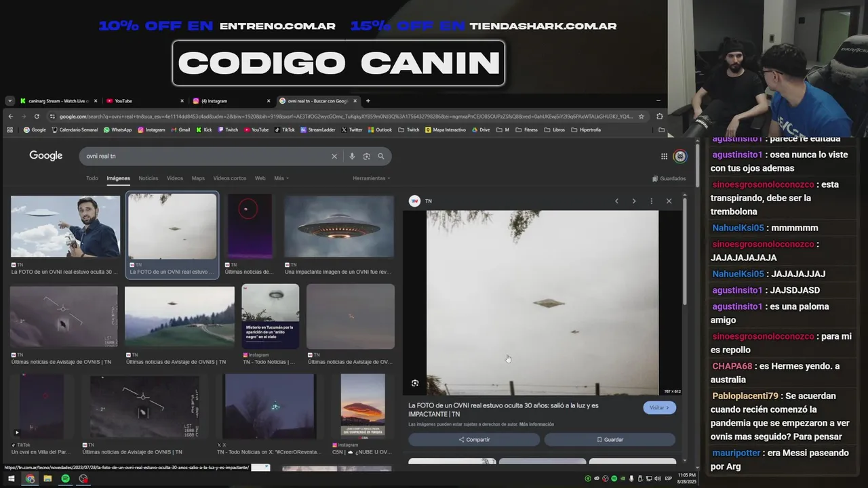Open thumbnail of man pointing at UFO
The height and width of the screenshot is (488, 868).
point(65,226)
